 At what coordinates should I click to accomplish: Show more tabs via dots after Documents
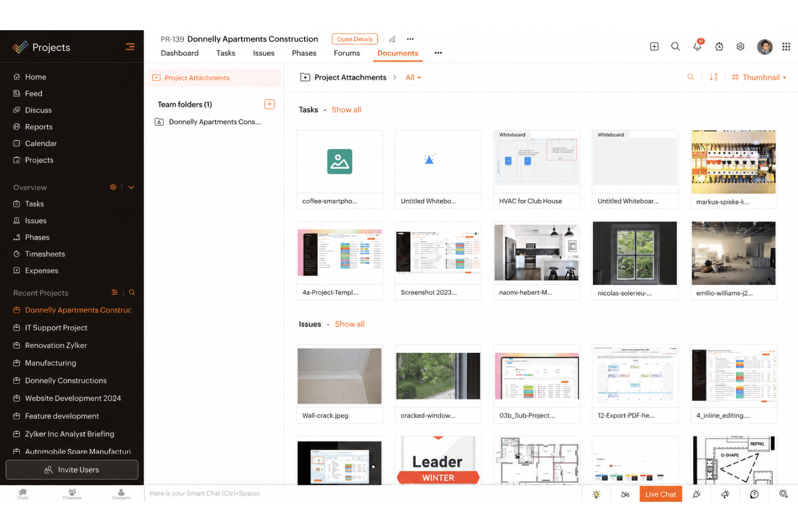pos(438,53)
